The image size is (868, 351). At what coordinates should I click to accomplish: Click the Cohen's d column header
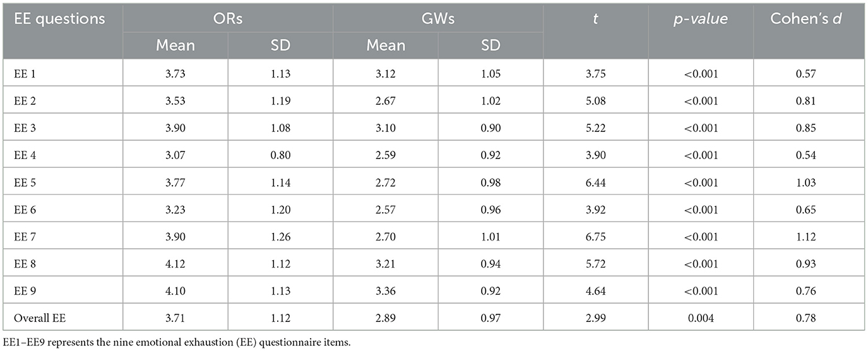click(x=809, y=19)
